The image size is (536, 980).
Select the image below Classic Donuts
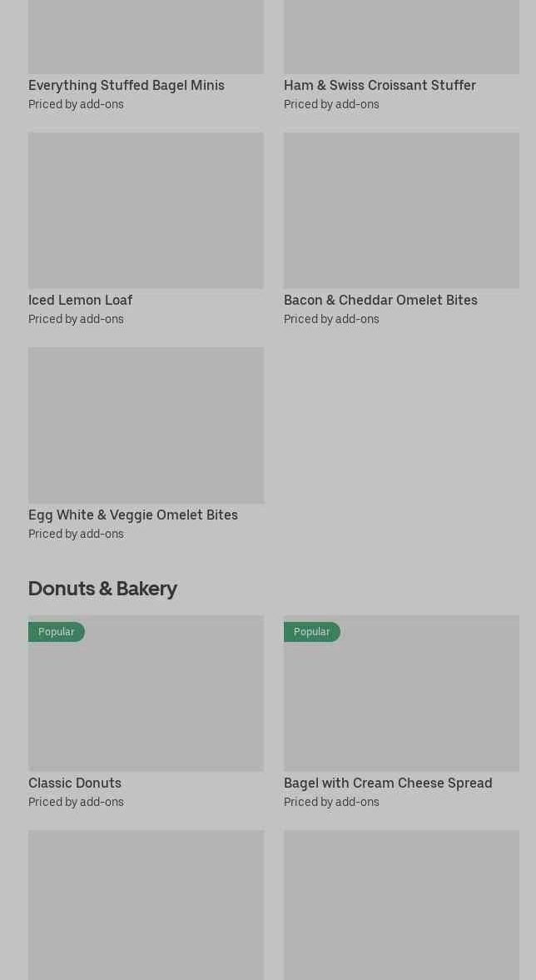coord(146,905)
